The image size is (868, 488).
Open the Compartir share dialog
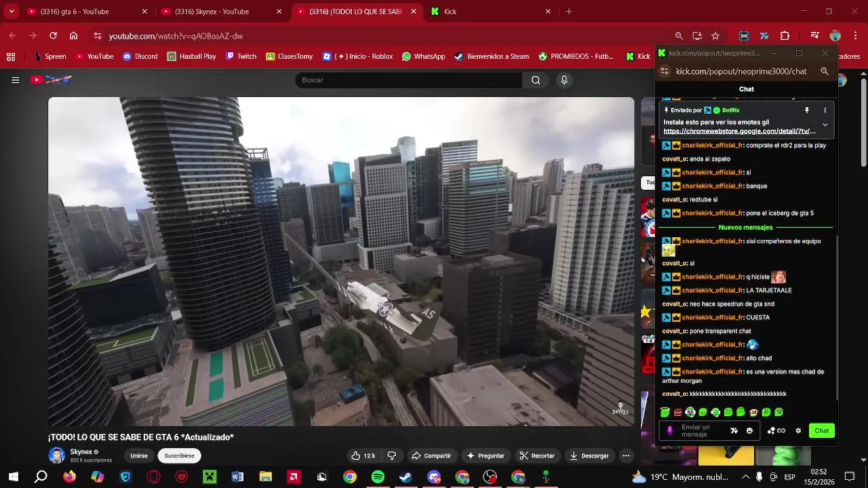[431, 455]
